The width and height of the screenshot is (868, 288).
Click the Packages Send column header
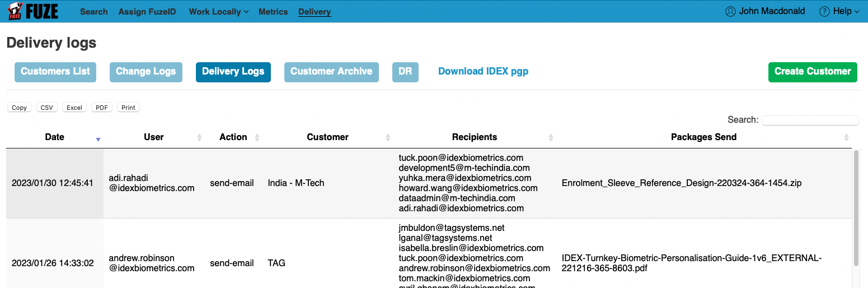[x=703, y=137]
